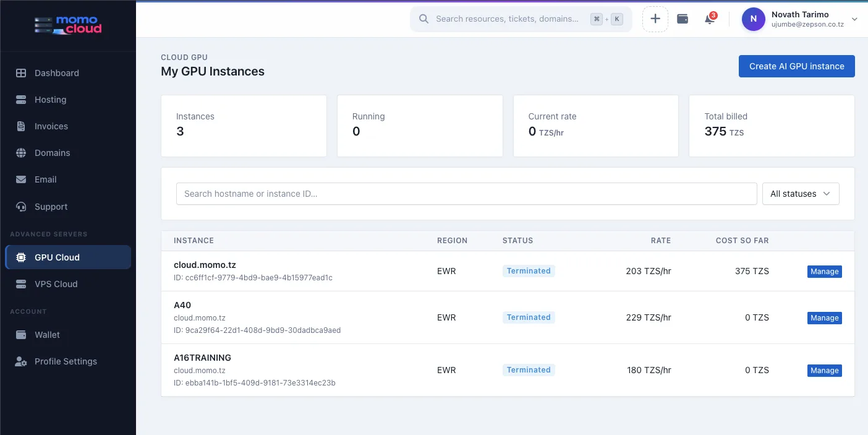This screenshot has width=868, height=435.
Task: Click the ujumbe@zepson.co.tz email text
Action: click(808, 25)
